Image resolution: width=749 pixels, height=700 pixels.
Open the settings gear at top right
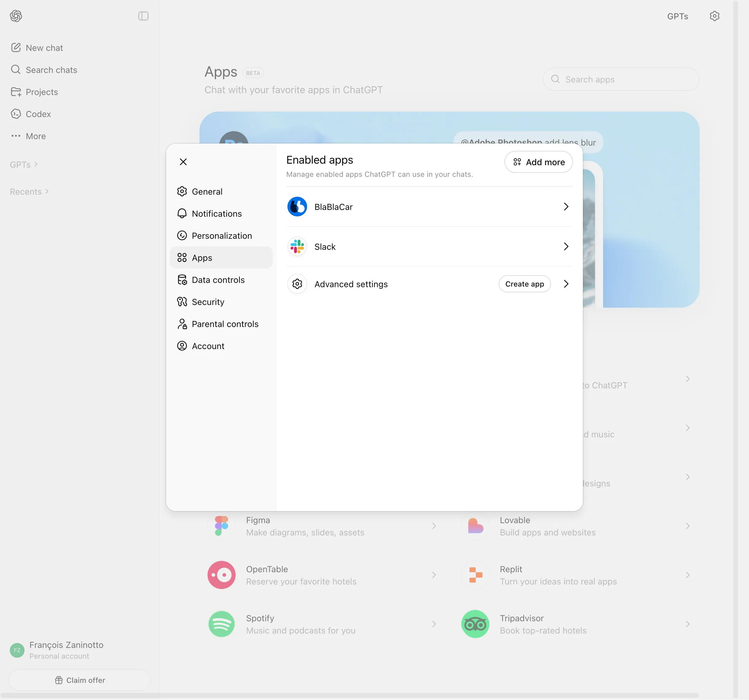coord(714,16)
